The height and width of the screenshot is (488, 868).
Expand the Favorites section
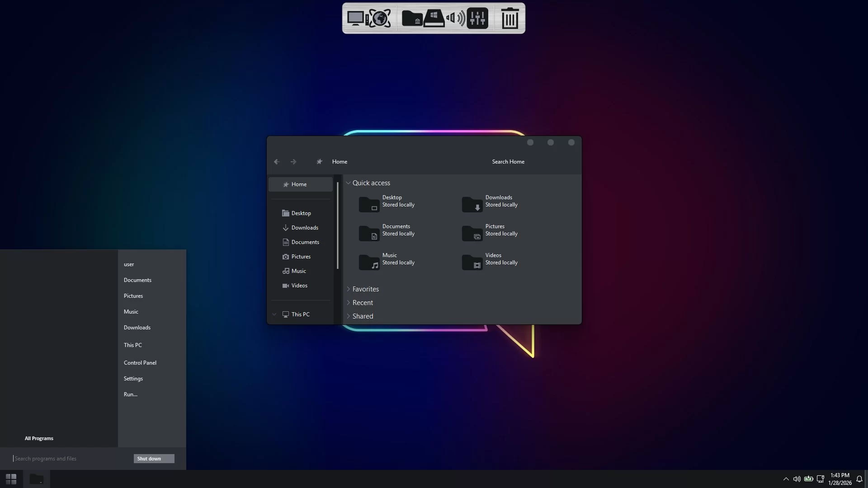click(x=349, y=289)
